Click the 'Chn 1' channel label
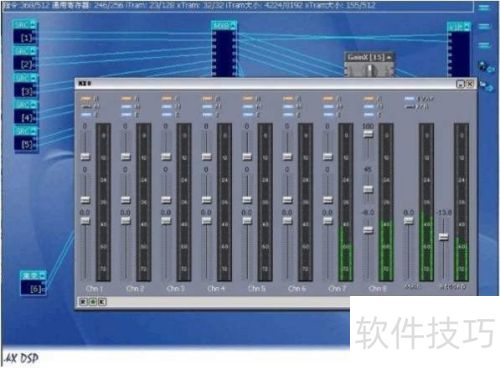Viewport: 500px width, 370px height. coord(94,288)
